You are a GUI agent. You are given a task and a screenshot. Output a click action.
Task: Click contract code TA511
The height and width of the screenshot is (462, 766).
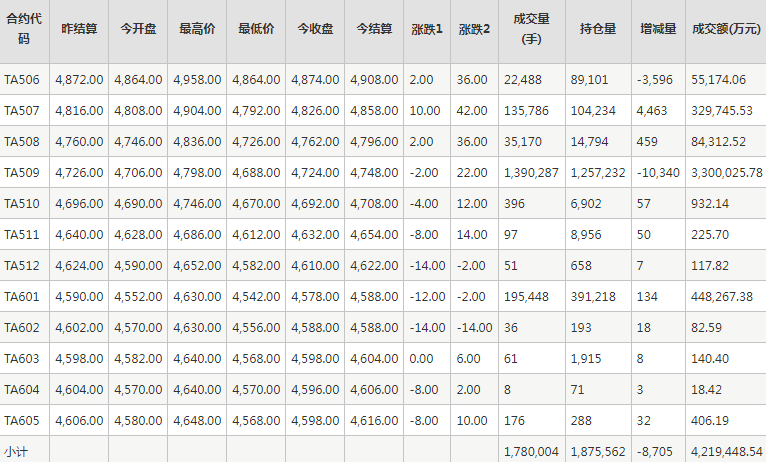pos(22,235)
